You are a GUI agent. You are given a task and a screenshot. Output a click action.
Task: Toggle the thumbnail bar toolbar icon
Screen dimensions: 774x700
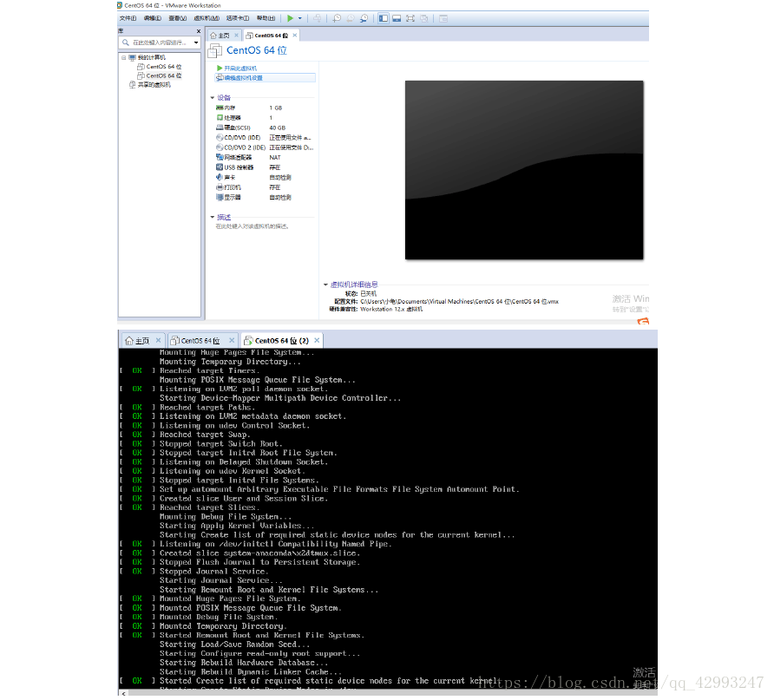pos(397,18)
